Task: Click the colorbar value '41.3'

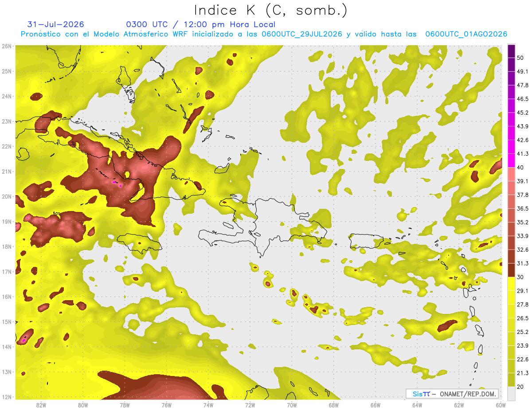Action: [x=523, y=153]
